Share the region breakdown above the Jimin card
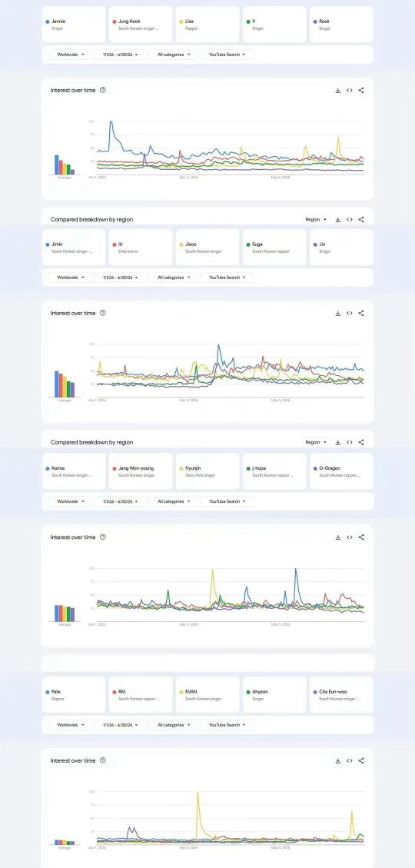The width and height of the screenshot is (415, 868). pyautogui.click(x=361, y=219)
